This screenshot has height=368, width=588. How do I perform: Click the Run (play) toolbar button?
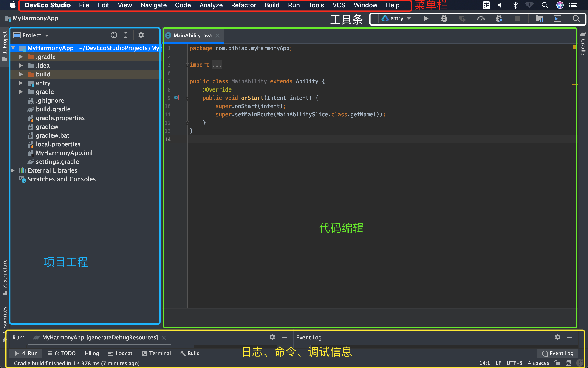pyautogui.click(x=426, y=18)
